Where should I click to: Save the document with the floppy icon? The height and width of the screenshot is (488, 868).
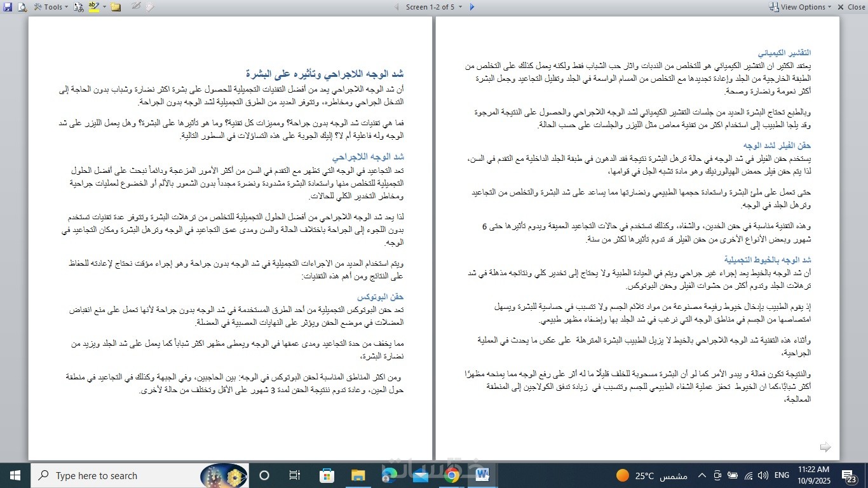(8, 7)
